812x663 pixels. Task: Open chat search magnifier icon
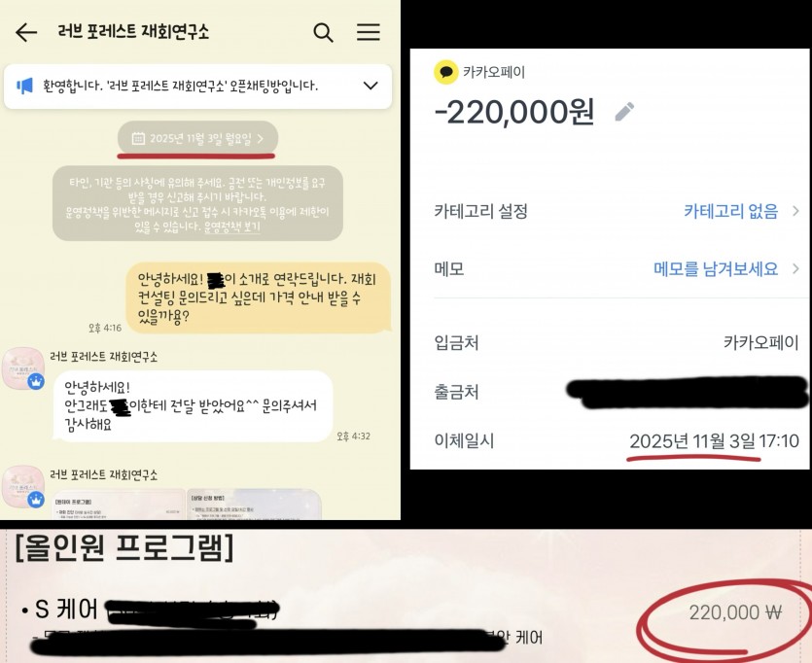(x=323, y=33)
